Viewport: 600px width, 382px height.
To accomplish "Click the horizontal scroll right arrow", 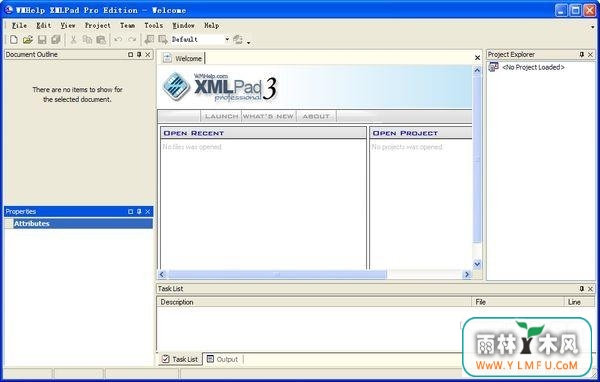I will (466, 274).
